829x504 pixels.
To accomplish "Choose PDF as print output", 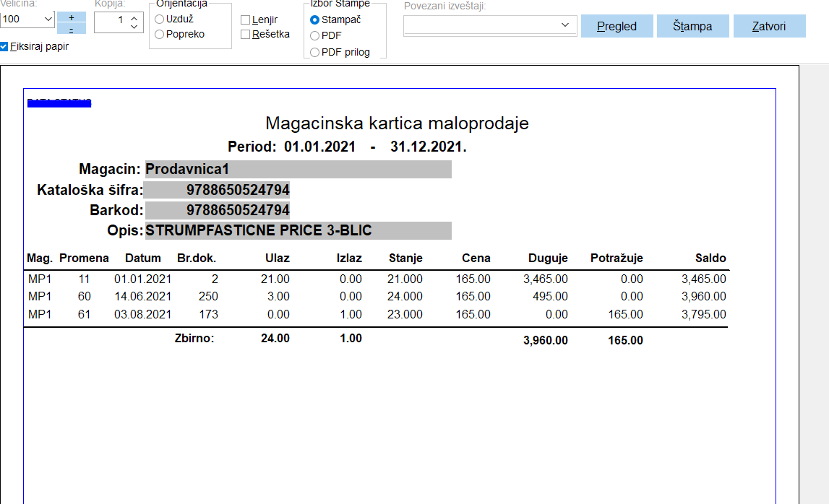I will tap(314, 35).
